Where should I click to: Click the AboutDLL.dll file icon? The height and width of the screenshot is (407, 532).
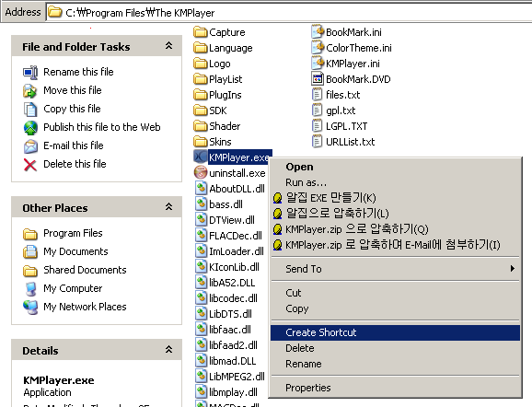click(x=201, y=188)
